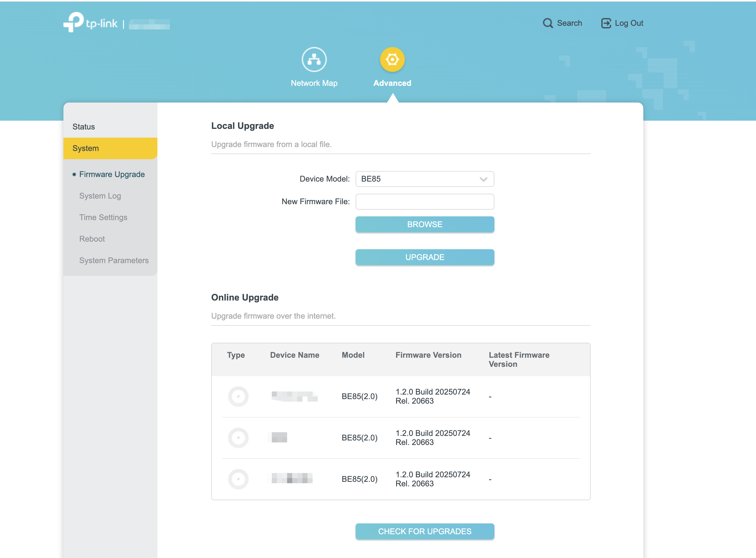Click third row device type icon
756x558 pixels.
pos(238,479)
